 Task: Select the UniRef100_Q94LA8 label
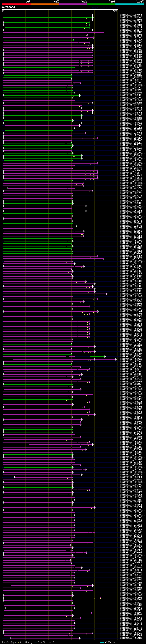131,103
